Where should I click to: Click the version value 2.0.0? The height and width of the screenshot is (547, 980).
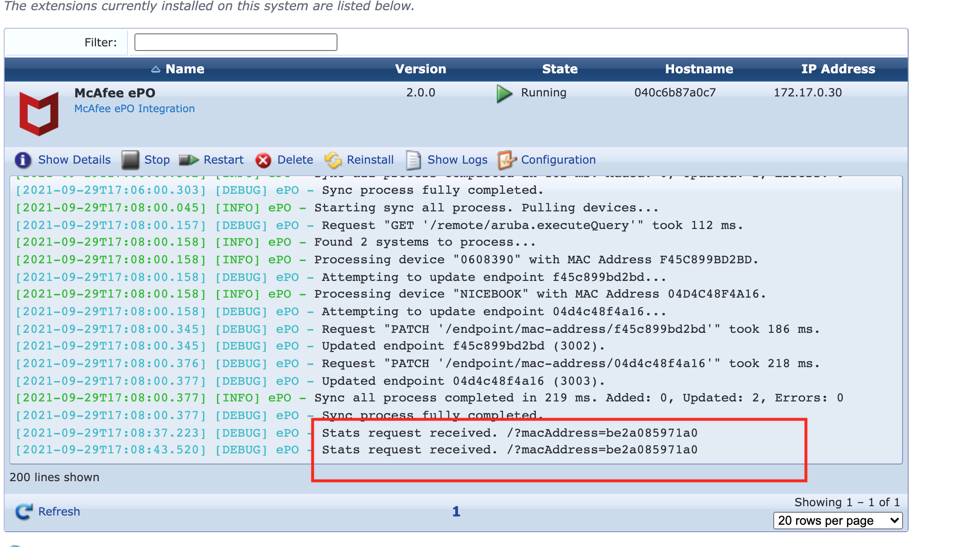420,92
